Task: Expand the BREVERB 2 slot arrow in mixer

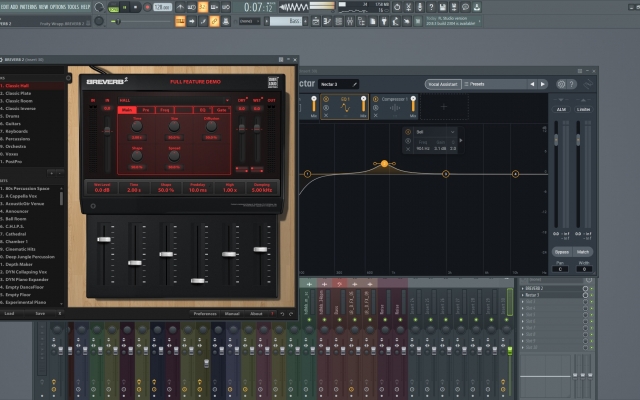Action: (x=522, y=288)
